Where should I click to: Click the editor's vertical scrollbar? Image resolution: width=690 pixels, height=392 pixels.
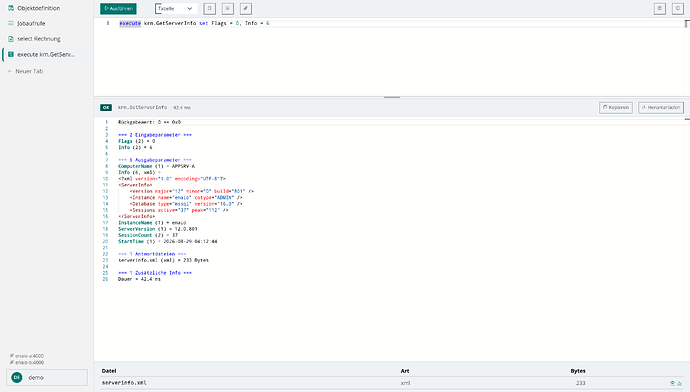click(x=687, y=57)
